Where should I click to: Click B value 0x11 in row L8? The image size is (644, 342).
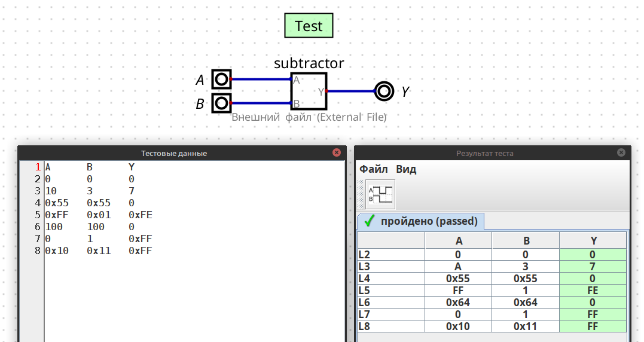click(x=526, y=326)
